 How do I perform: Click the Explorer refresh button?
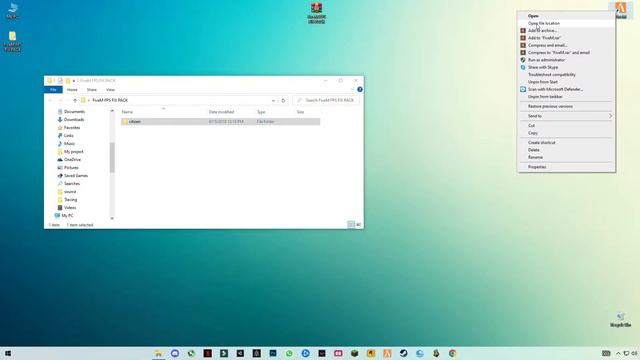(x=283, y=100)
